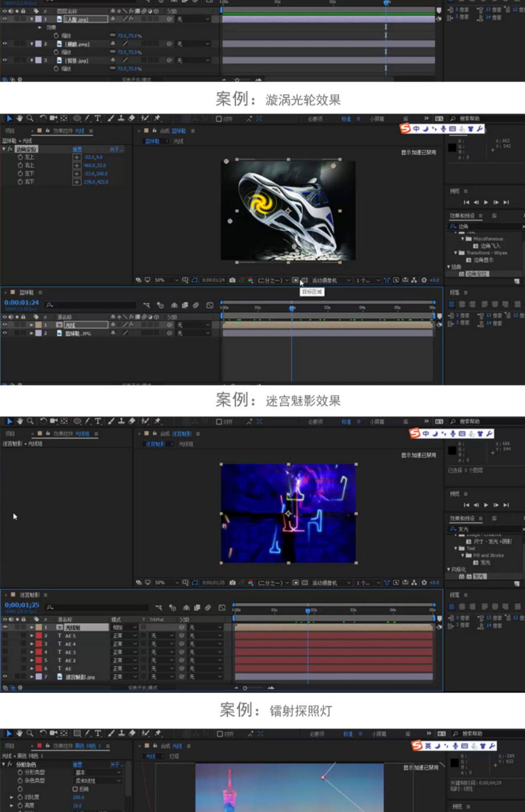Image resolution: width=525 pixels, height=812 pixels.
Task: Click the region of interest icon in 篮球鞋 viewer
Action: click(x=295, y=280)
